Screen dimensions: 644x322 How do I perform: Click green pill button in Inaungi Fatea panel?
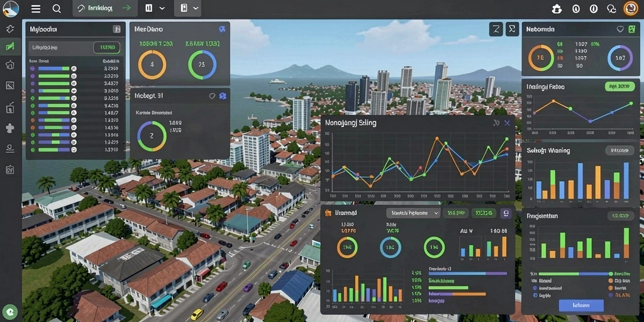(x=619, y=87)
